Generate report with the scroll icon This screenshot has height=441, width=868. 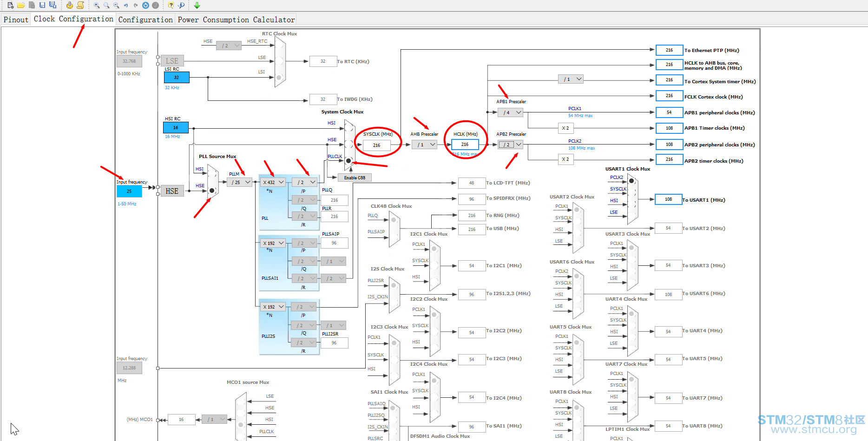pos(80,5)
